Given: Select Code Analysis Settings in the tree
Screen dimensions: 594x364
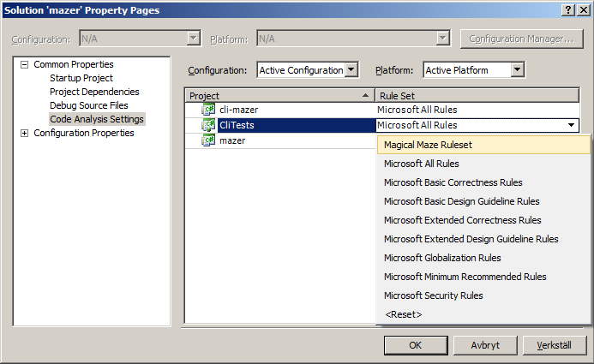Looking at the screenshot, I should click(x=97, y=119).
